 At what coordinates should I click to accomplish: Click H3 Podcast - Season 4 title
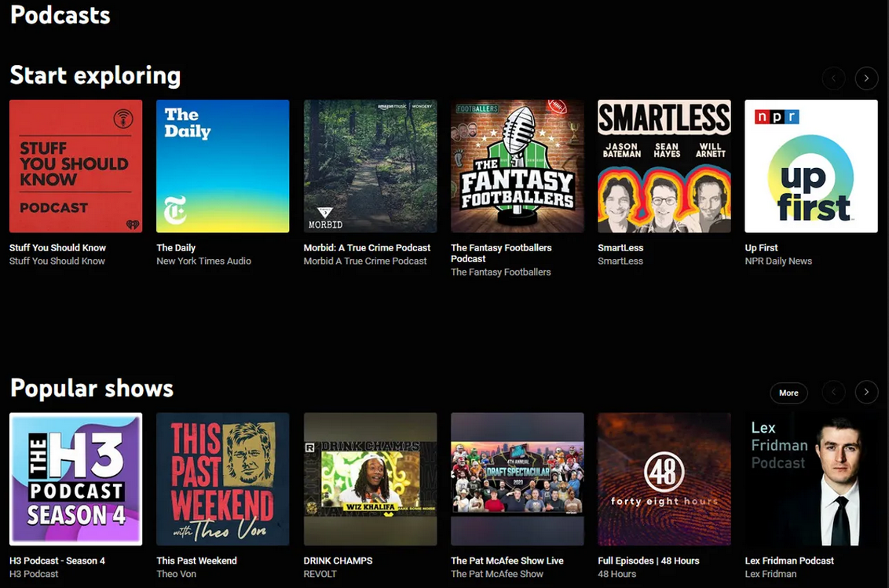point(57,561)
